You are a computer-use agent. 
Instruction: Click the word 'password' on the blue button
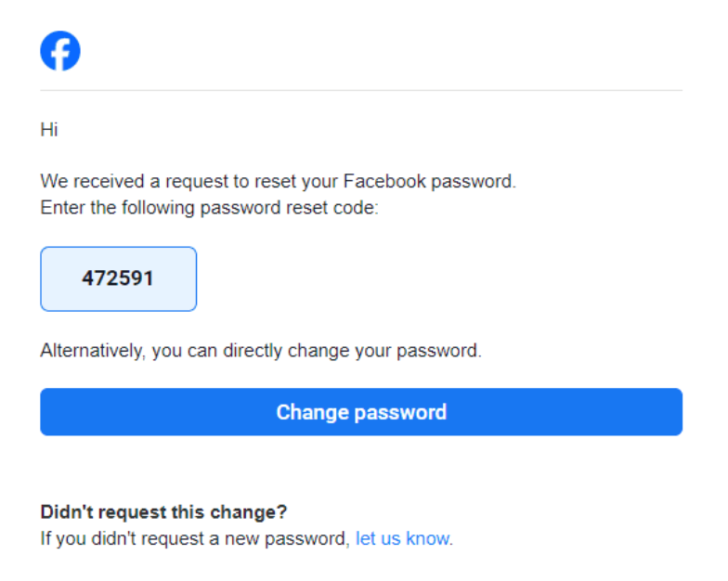pyautogui.click(x=400, y=412)
